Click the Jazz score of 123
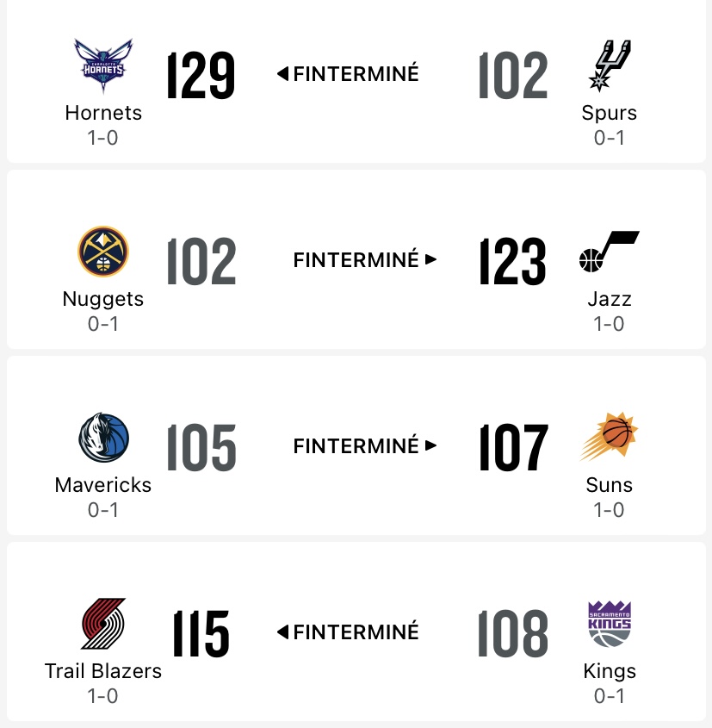 [x=512, y=261]
